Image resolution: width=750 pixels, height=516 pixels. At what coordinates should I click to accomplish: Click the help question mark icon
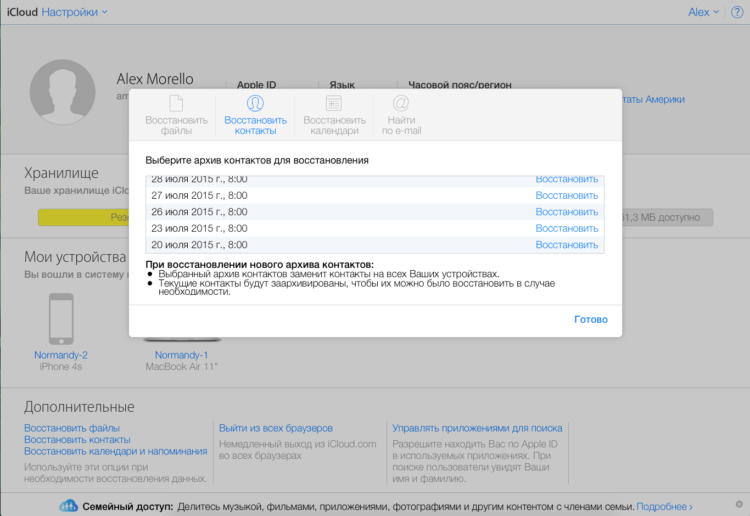tap(737, 12)
